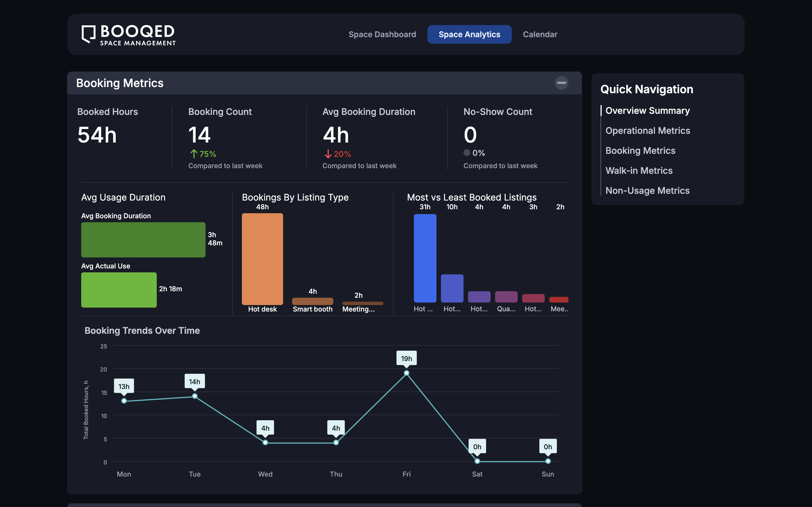Select Space Analytics in the navigation

pos(469,34)
